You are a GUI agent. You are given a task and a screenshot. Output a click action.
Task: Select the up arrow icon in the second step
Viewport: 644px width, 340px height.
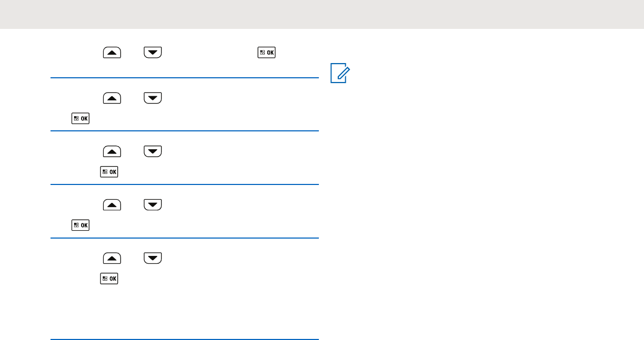point(113,98)
